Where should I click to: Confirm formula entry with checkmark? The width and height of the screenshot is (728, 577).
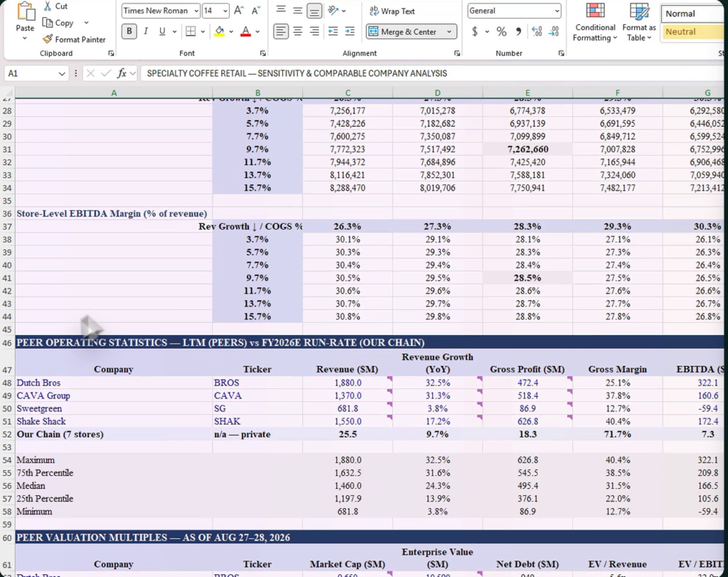[106, 73]
